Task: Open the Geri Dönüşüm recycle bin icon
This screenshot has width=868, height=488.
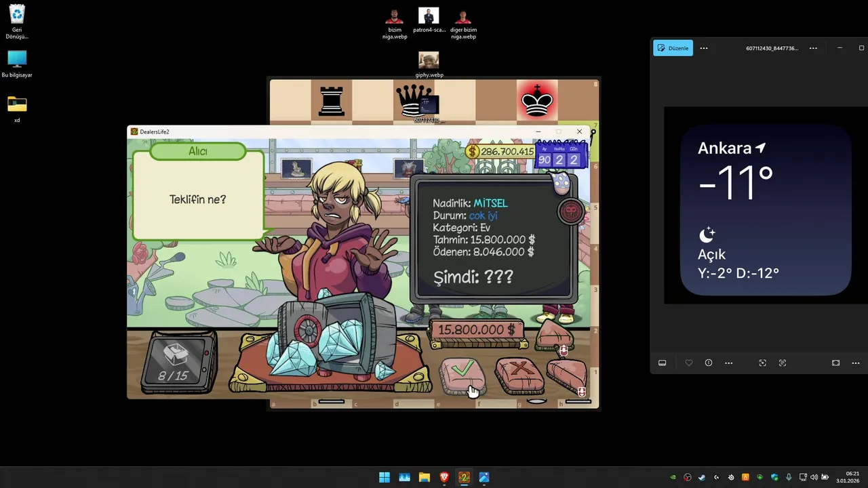Action: 17,22
